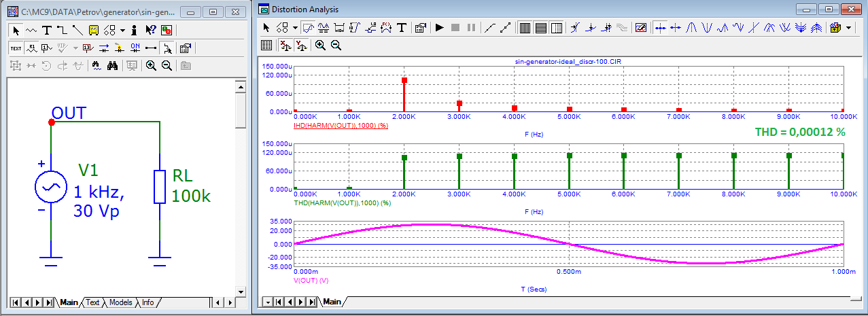Open schematic Properties icon
Viewport: 868px width, 316px height.
(186, 48)
